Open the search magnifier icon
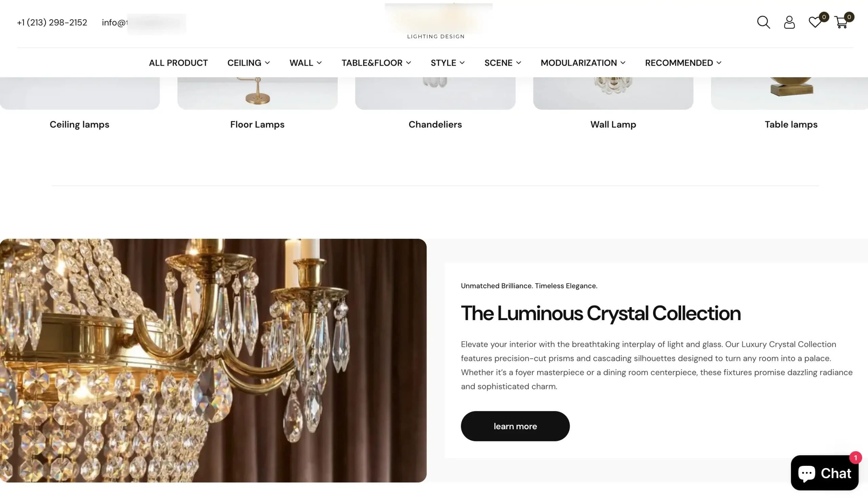The height and width of the screenshot is (498, 868). pyautogui.click(x=763, y=22)
